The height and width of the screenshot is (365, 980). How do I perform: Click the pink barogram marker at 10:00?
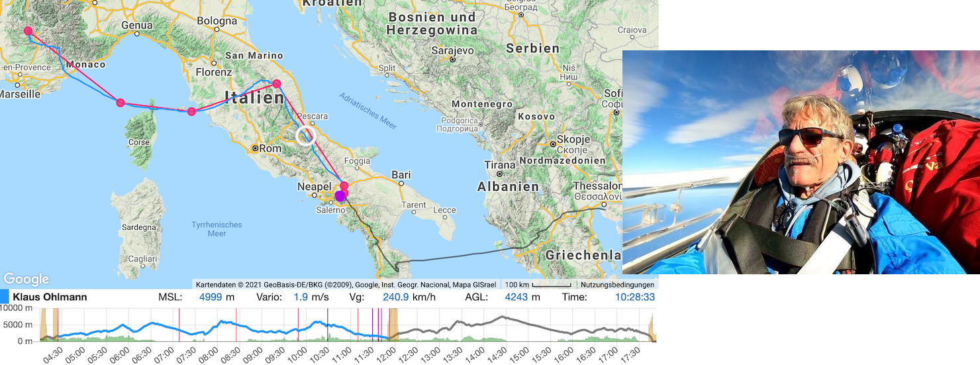[298, 325]
